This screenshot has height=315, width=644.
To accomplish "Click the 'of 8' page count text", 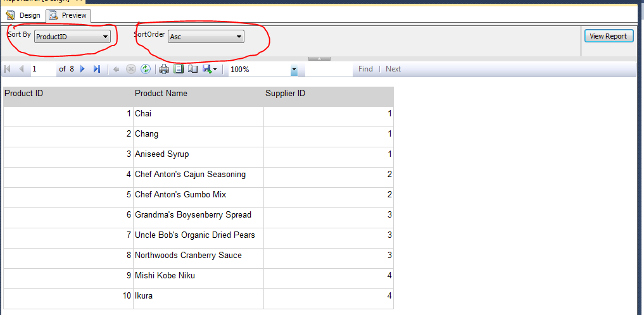I will tap(66, 69).
